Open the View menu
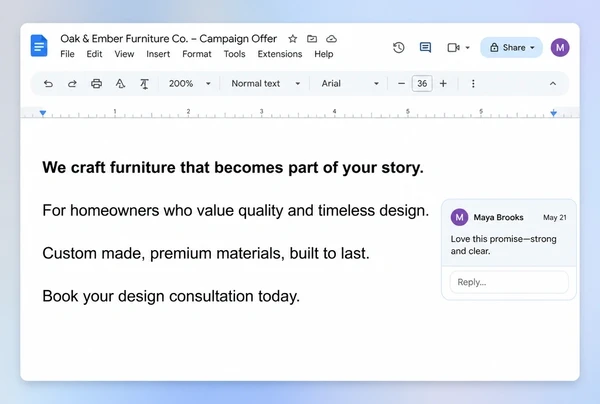 (x=124, y=54)
